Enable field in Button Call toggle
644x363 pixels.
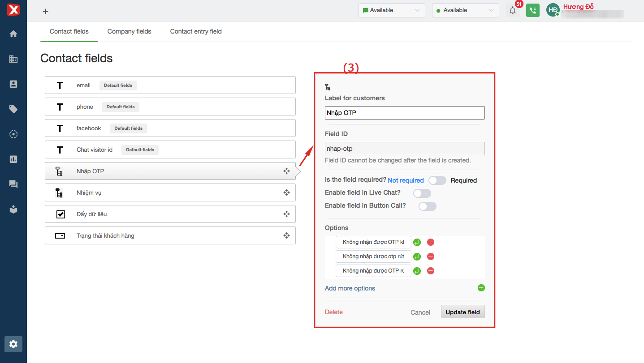coord(427,206)
